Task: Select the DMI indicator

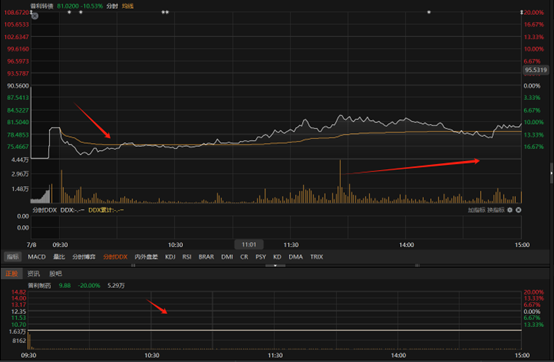Action: 227,257
